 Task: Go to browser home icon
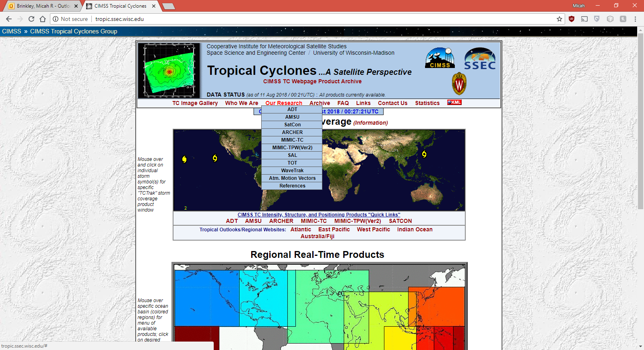(x=43, y=19)
